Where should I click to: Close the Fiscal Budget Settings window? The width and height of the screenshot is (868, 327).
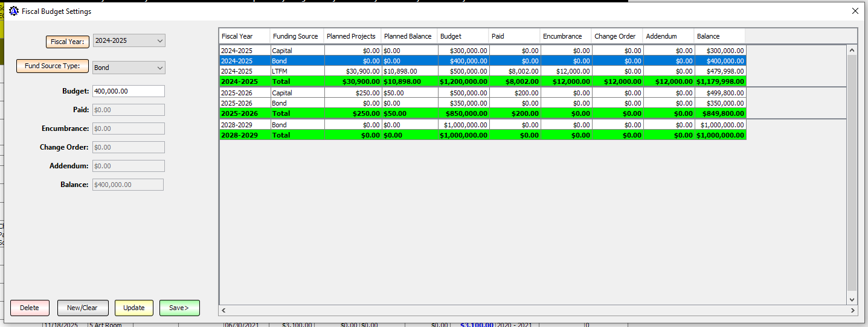(855, 11)
